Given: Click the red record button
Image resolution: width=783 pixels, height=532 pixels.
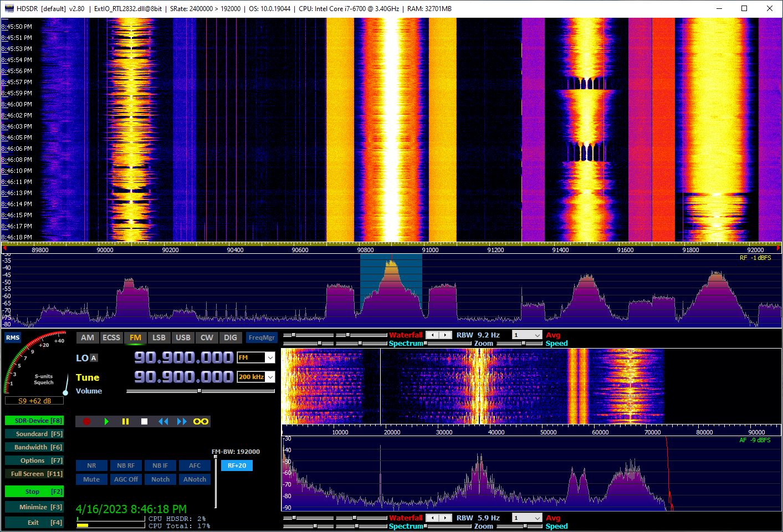Looking at the screenshot, I should [86, 422].
